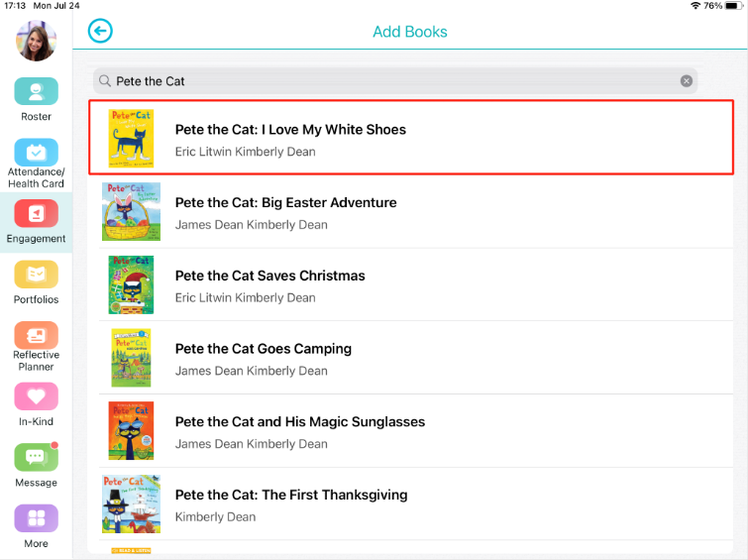
Task: Open the Reflective Planner icon
Action: pyautogui.click(x=37, y=335)
